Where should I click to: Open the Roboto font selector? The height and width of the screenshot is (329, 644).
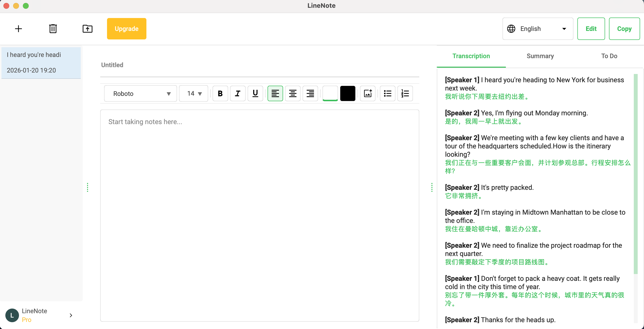[x=140, y=93]
